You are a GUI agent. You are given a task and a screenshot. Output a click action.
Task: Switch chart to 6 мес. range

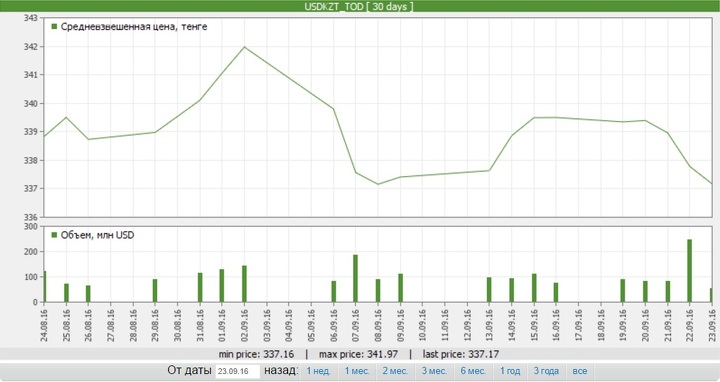pos(473,371)
